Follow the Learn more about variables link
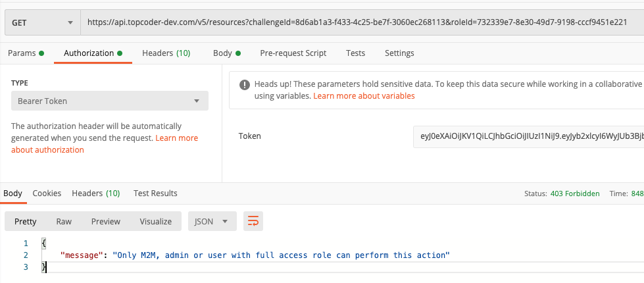 pos(364,95)
